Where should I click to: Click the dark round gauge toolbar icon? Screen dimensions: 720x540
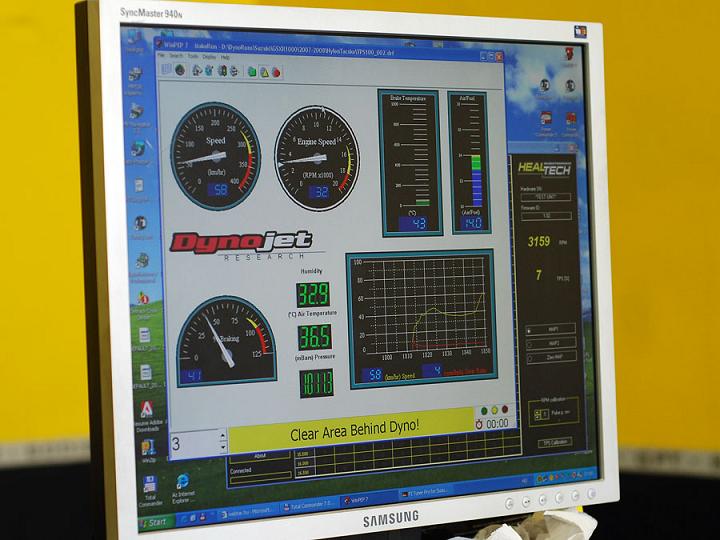(x=180, y=70)
